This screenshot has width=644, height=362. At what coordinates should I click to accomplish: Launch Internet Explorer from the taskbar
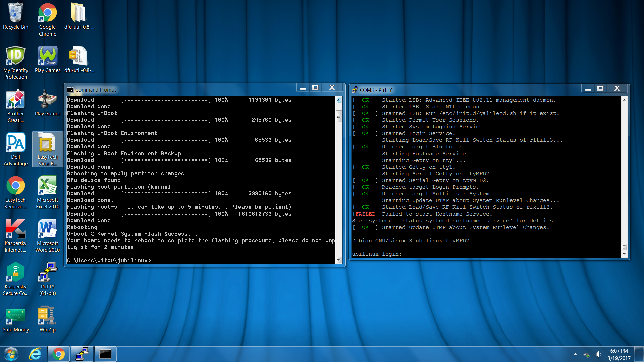click(35, 354)
